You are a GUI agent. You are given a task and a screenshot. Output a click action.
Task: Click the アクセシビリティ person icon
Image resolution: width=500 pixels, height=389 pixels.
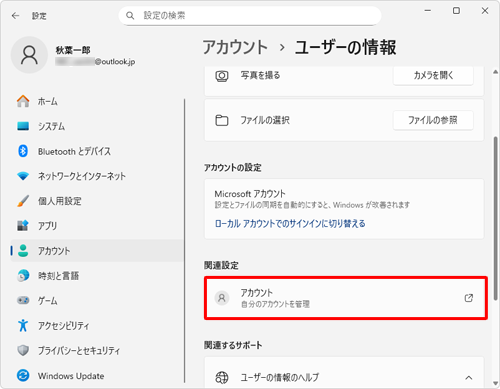23,325
